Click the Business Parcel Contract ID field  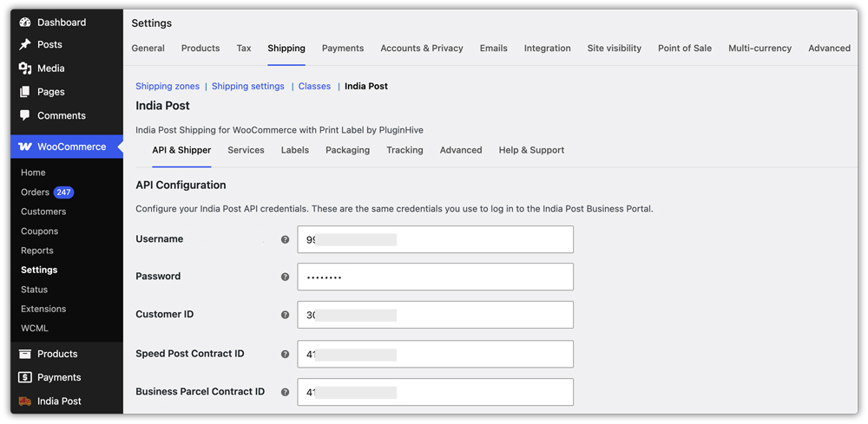click(x=435, y=392)
